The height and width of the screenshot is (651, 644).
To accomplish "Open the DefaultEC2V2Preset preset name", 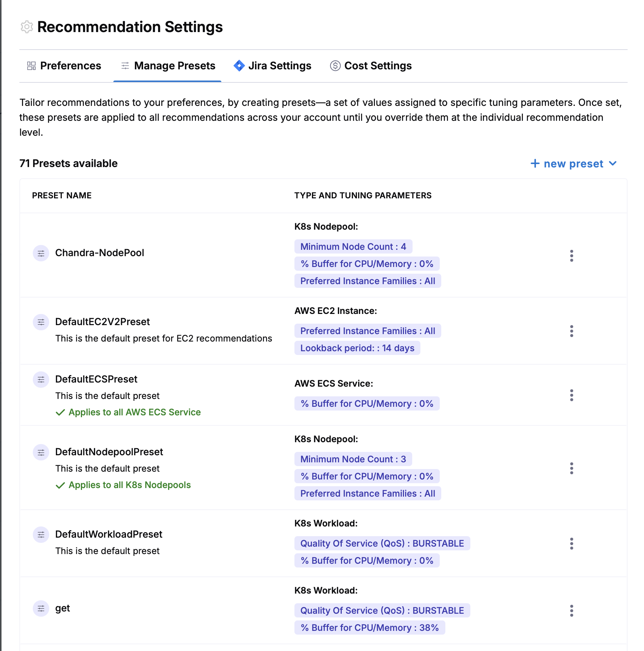I will (x=102, y=322).
